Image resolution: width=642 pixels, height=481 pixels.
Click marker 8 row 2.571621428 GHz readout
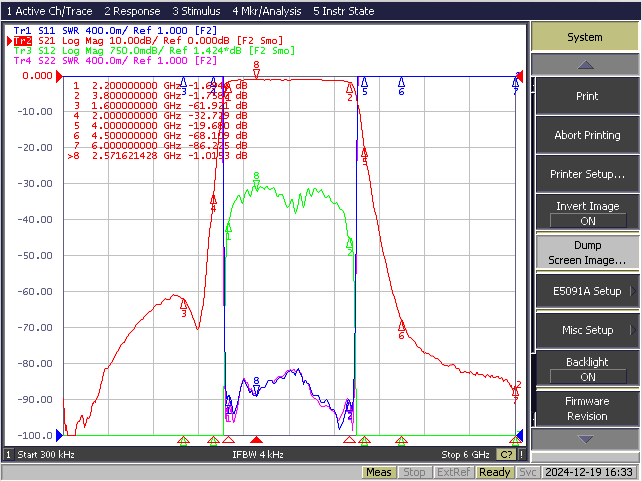[x=158, y=156]
